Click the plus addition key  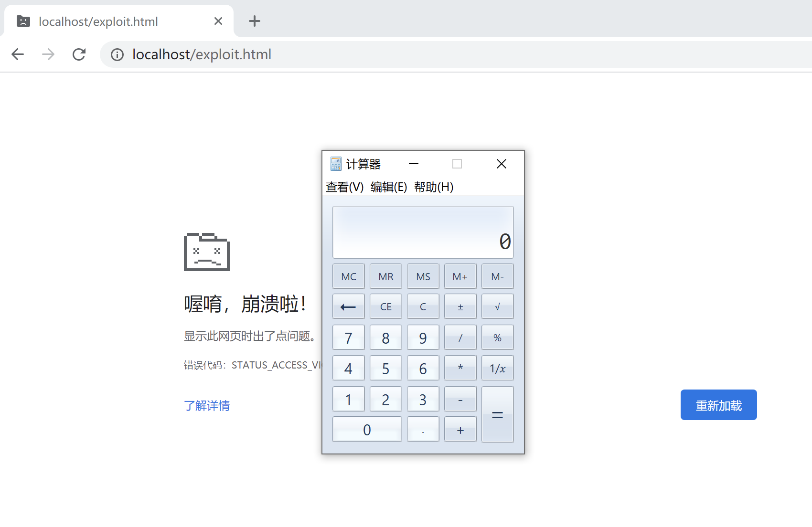(x=460, y=429)
